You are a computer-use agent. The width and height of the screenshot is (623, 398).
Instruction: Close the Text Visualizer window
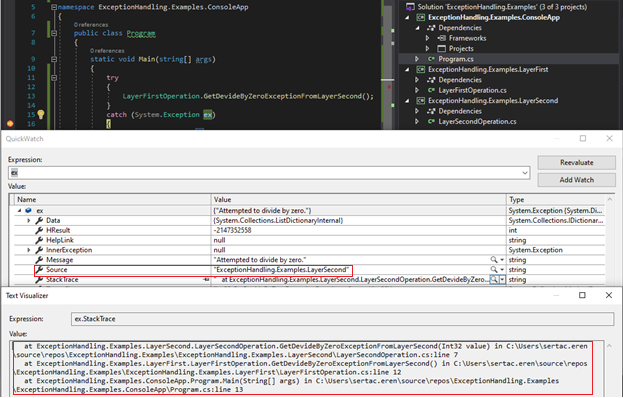click(x=609, y=295)
